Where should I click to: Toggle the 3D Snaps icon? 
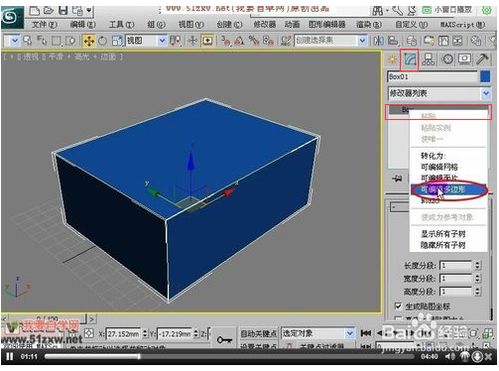point(226,41)
